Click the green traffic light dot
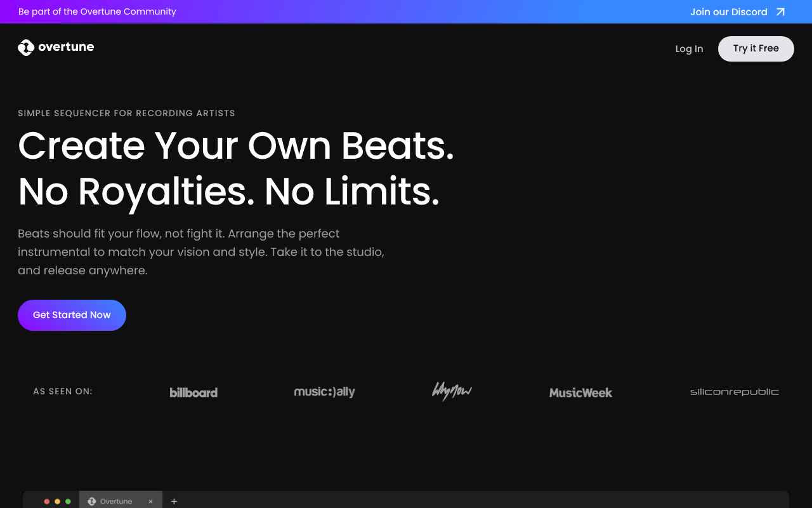The image size is (812, 508). (68, 501)
